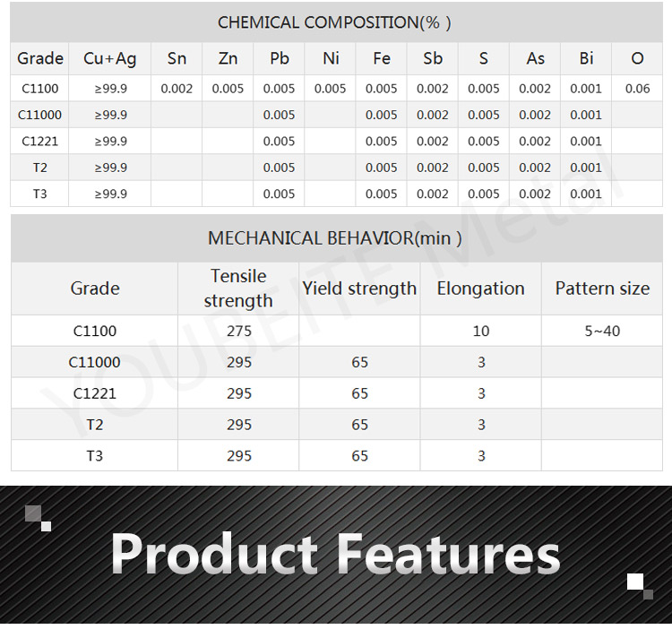Click the 275 tensile strength value
Viewport: 672px width, 638px height.
(239, 331)
